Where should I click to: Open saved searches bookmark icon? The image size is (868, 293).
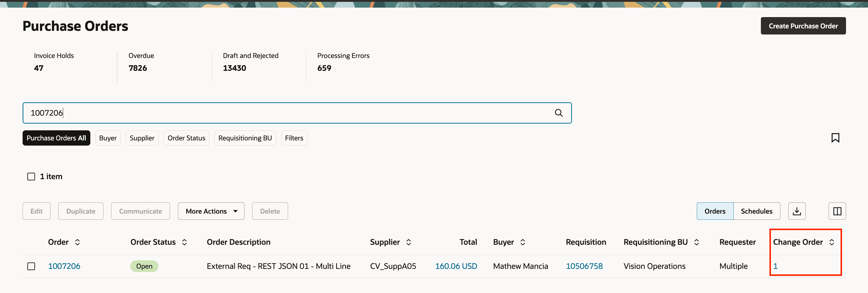coord(835,138)
